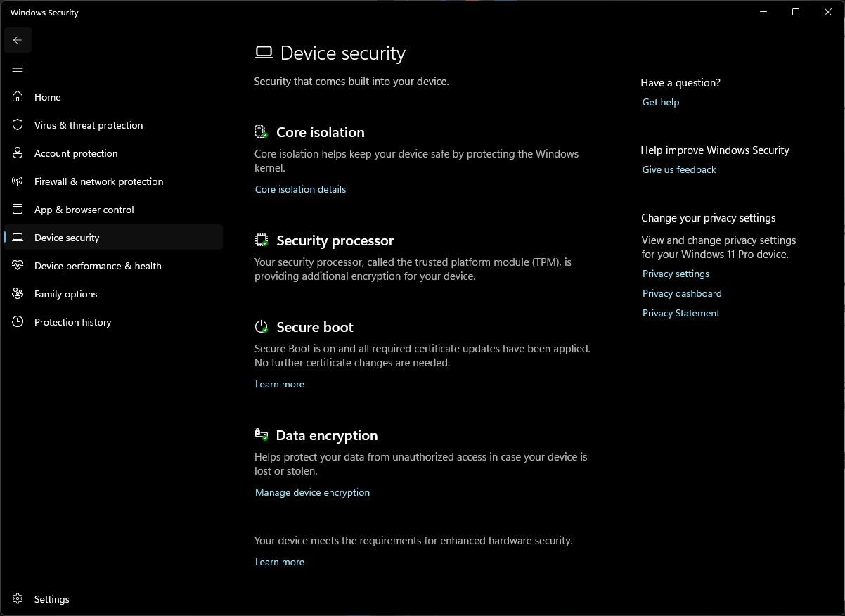The height and width of the screenshot is (616, 845).
Task: Open Manage device encryption link
Action: pos(312,492)
